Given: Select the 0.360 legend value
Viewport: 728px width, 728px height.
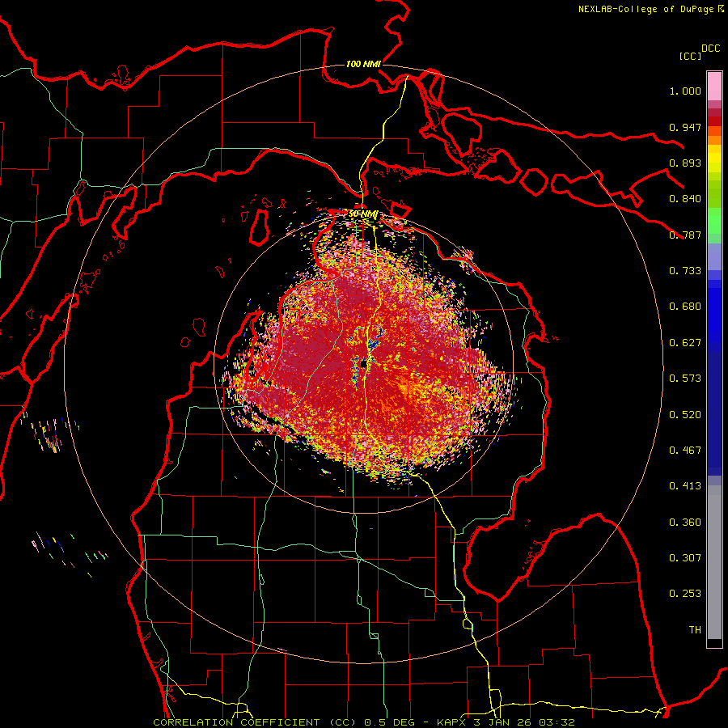Looking at the screenshot, I should tap(685, 523).
